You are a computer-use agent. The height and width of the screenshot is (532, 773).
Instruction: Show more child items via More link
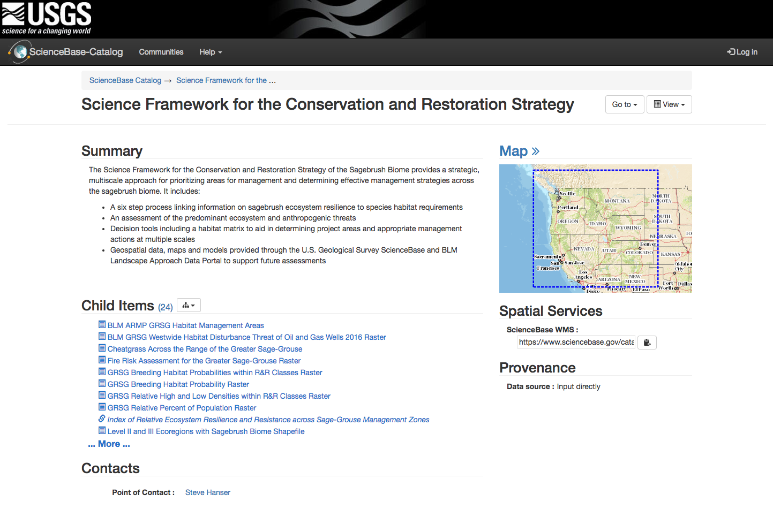[x=109, y=444]
